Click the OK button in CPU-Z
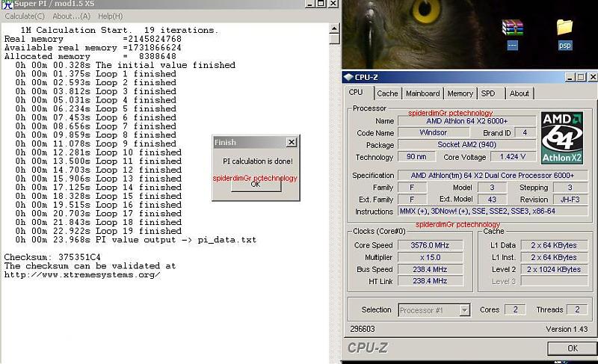The width and height of the screenshot is (598, 364). click(x=572, y=348)
